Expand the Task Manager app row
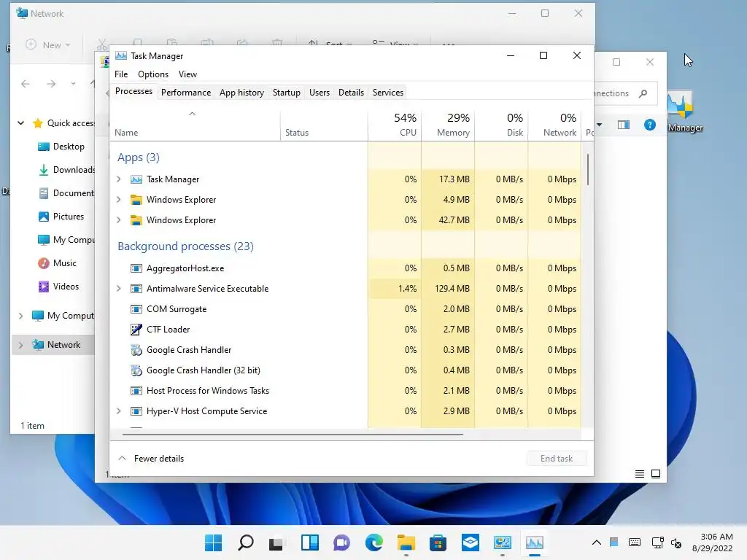The image size is (747, 560). [x=119, y=179]
